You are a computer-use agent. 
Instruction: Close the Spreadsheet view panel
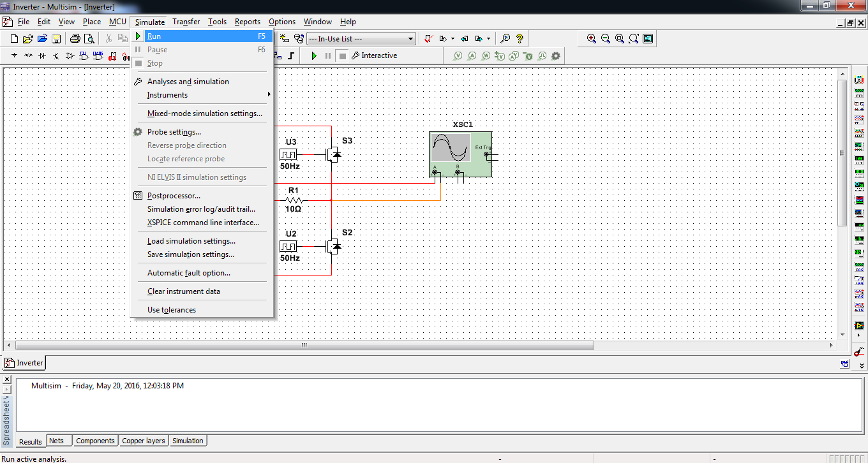click(7, 379)
